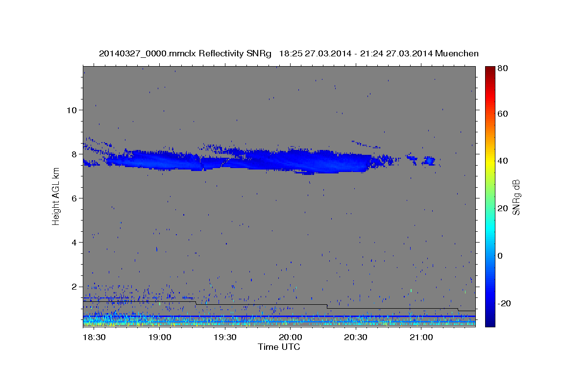This screenshot has height=392, width=588.
Task: Select the 20:00 time tick label
Action: click(x=290, y=338)
